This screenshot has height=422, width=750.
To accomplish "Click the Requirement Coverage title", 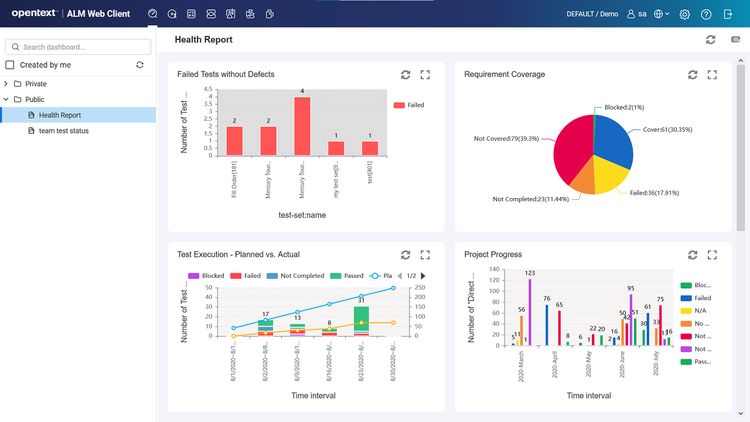I will coord(505,74).
